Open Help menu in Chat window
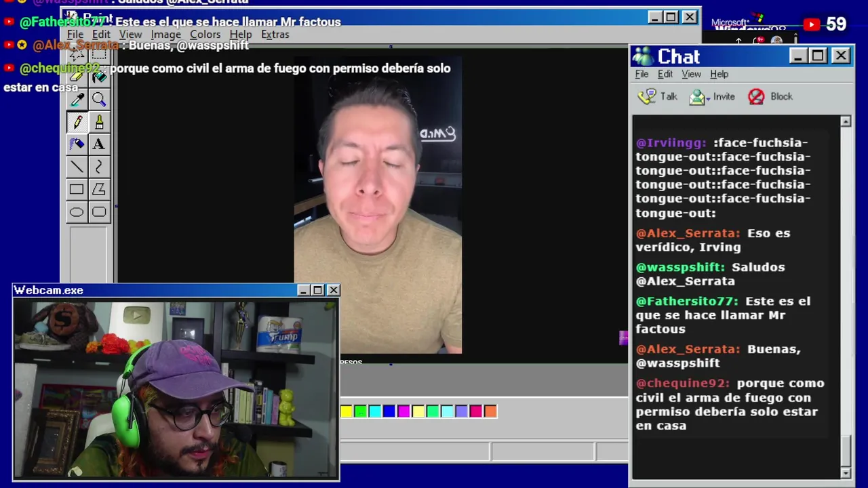Image resolution: width=868 pixels, height=488 pixels. tap(719, 74)
